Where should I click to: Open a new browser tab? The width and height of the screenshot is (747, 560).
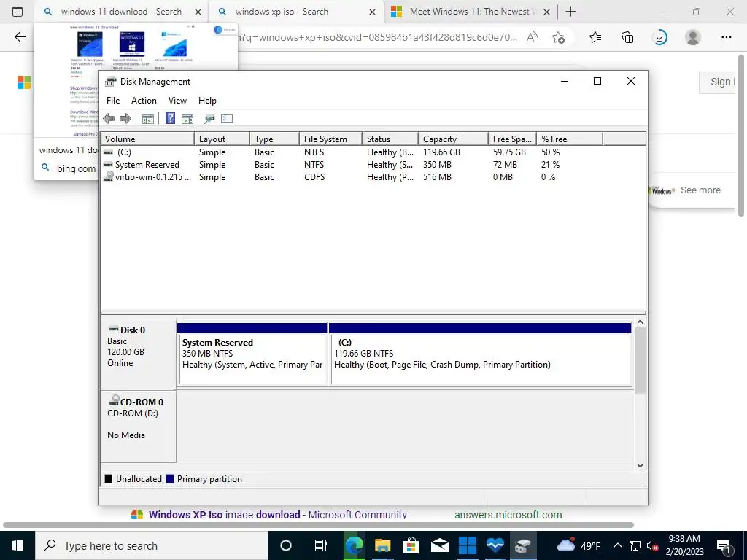click(570, 12)
